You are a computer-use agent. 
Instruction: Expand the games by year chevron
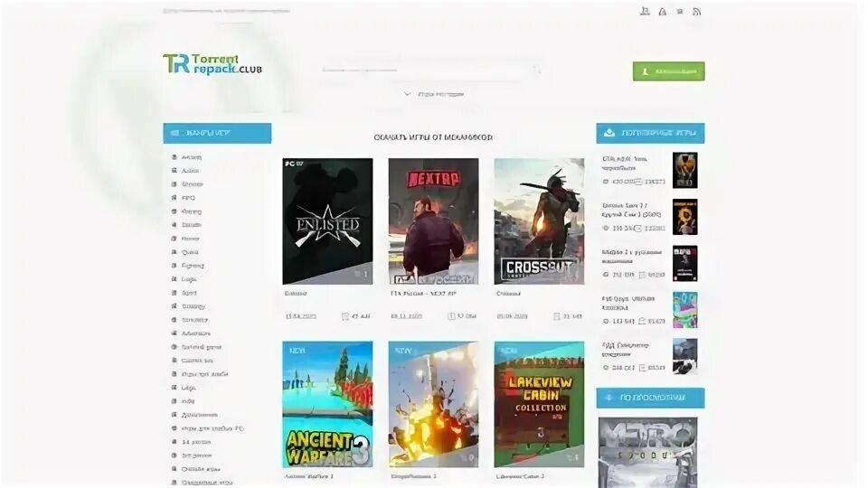click(408, 94)
